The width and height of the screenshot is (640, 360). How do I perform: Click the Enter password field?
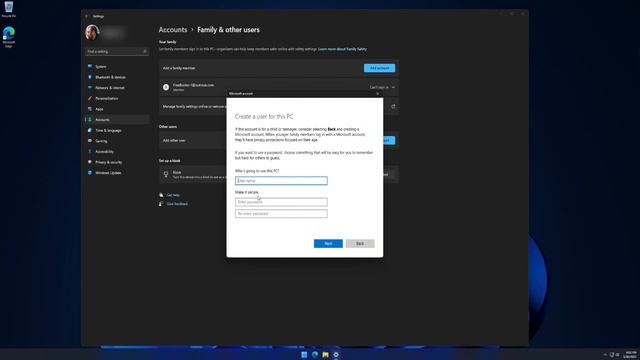click(x=281, y=202)
